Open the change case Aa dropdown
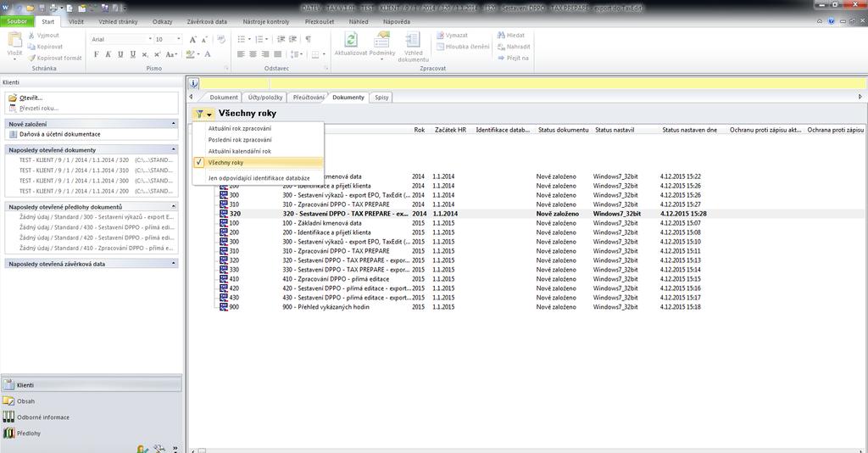 pyautogui.click(x=171, y=54)
